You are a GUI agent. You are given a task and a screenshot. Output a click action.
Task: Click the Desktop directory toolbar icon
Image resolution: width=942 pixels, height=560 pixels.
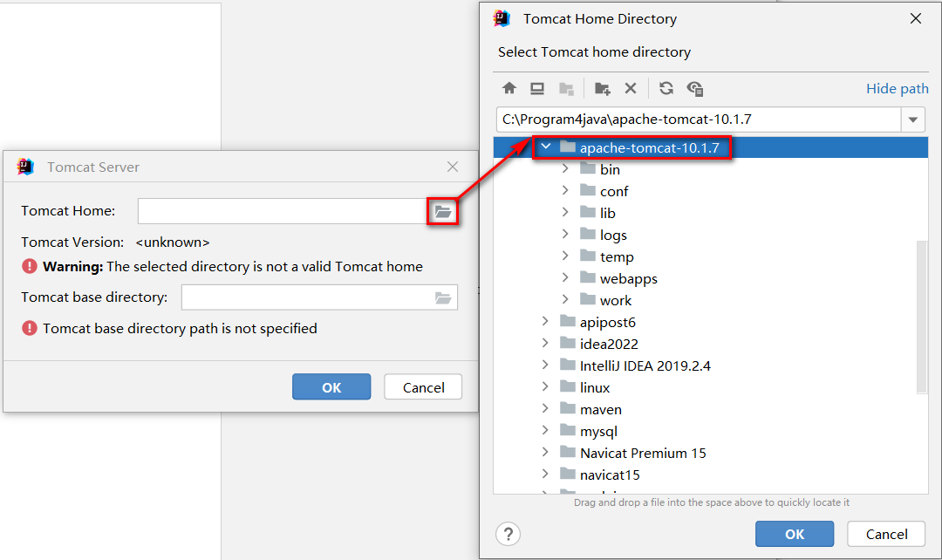537,88
